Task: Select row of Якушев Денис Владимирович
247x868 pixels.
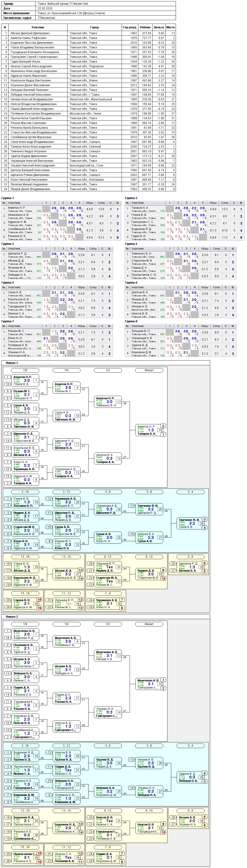Action: (x=88, y=189)
